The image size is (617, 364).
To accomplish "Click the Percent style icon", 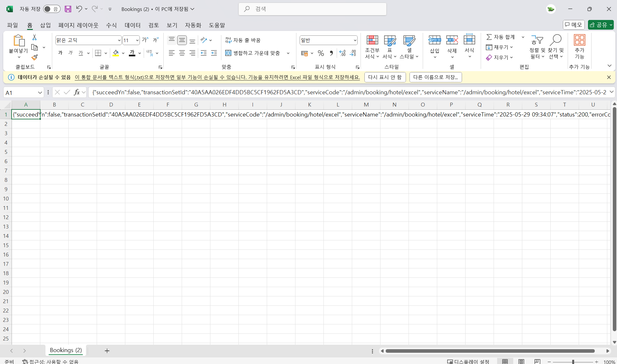I will pos(321,53).
